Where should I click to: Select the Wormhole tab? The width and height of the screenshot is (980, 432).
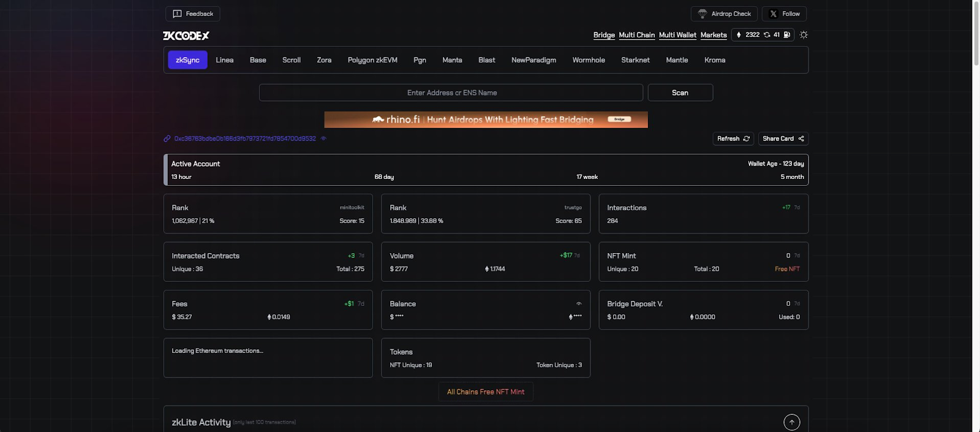589,60
